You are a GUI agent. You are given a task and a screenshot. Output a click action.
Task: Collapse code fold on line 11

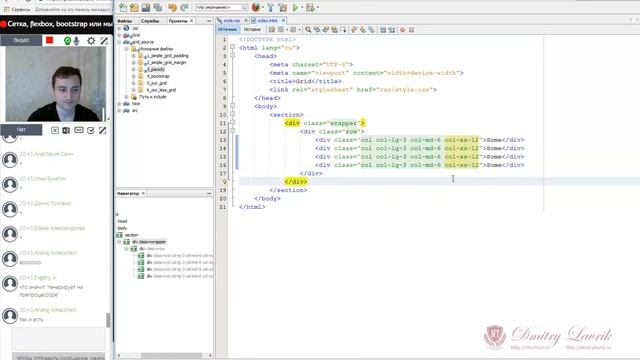tap(232, 123)
